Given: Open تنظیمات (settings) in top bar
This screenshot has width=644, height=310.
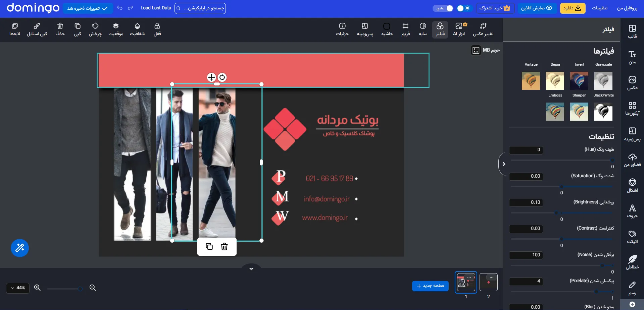Looking at the screenshot, I should [600, 8].
